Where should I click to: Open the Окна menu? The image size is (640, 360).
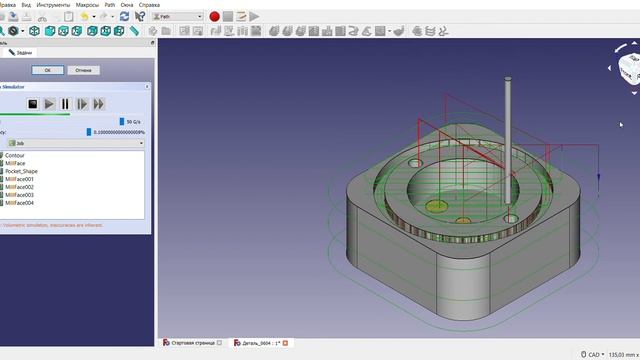click(x=127, y=5)
